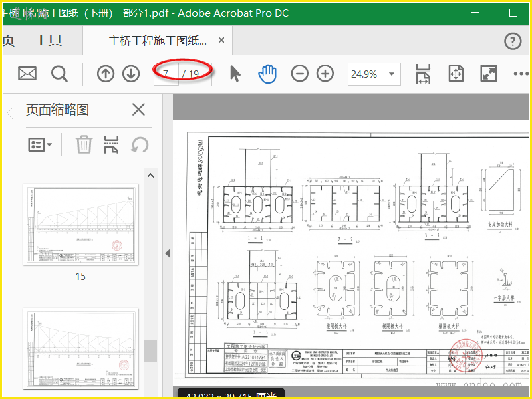
Task: Go to the previous page
Action: pyautogui.click(x=106, y=74)
